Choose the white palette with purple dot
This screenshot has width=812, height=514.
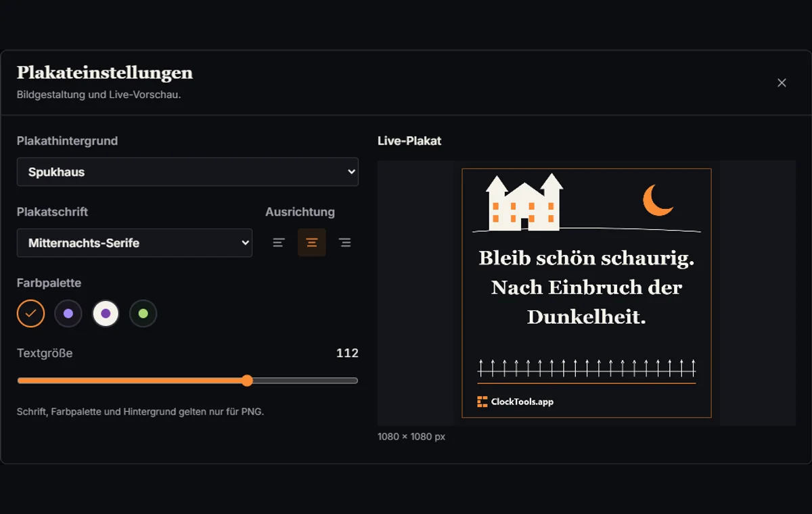tap(106, 314)
